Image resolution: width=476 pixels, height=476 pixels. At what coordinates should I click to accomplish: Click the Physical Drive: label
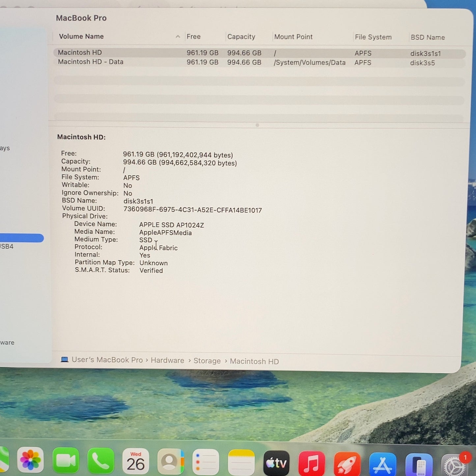point(85,216)
